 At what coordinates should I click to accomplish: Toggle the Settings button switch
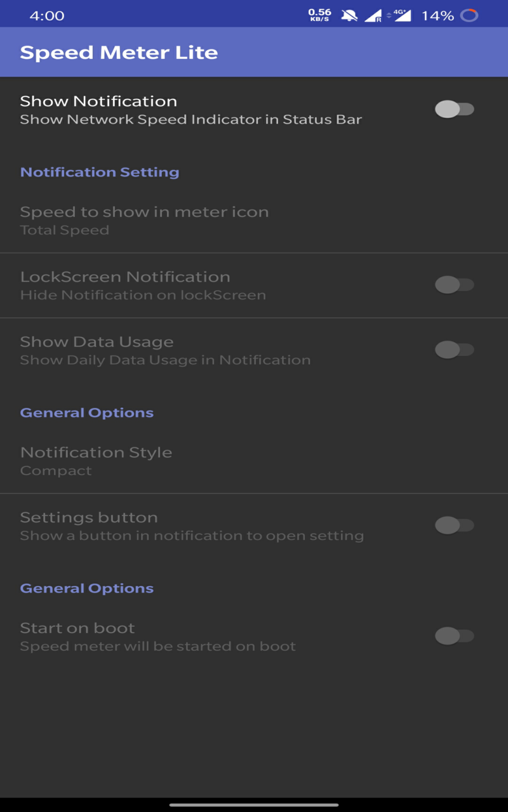(454, 525)
